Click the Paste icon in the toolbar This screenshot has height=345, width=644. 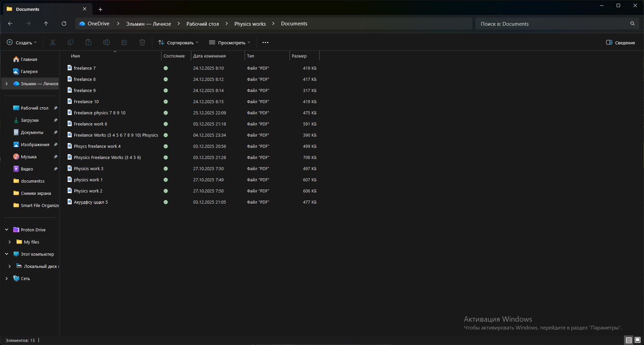click(88, 42)
